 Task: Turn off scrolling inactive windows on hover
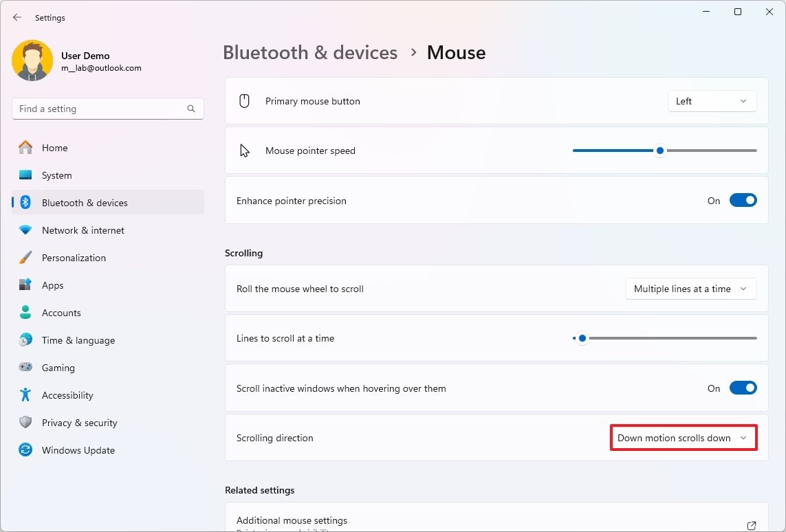pos(743,388)
